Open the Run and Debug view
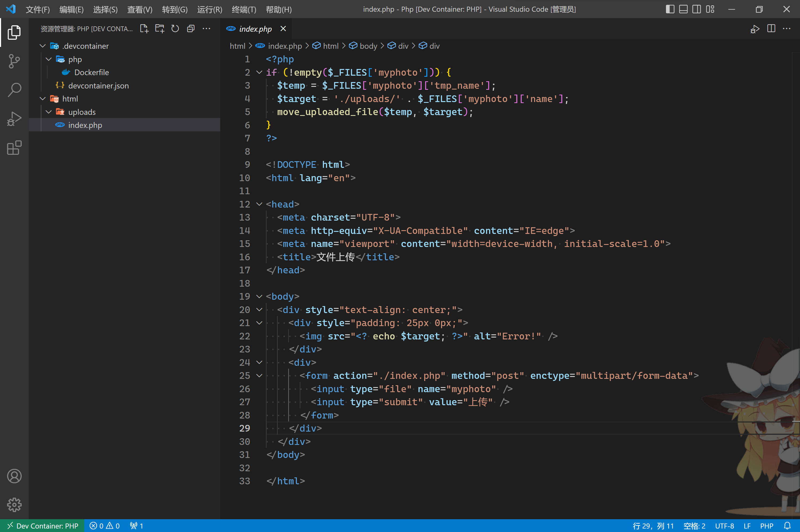The width and height of the screenshot is (800, 532). click(x=14, y=119)
